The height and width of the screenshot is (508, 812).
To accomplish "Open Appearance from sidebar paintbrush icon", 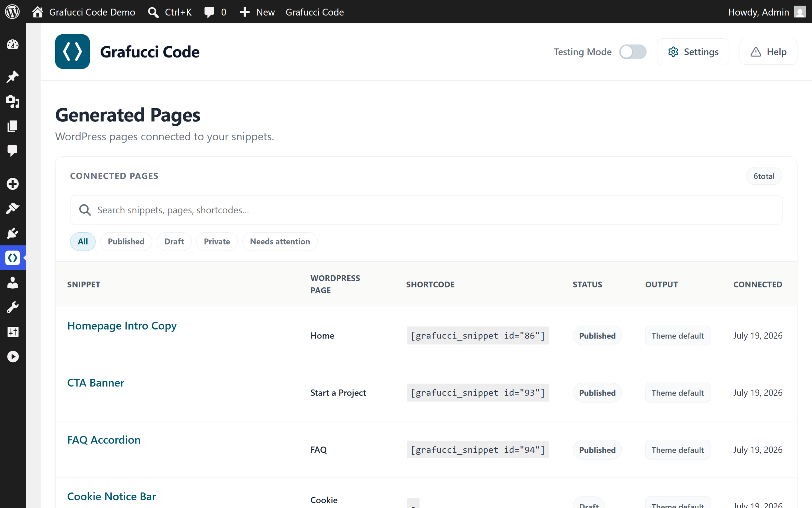I will pyautogui.click(x=13, y=208).
